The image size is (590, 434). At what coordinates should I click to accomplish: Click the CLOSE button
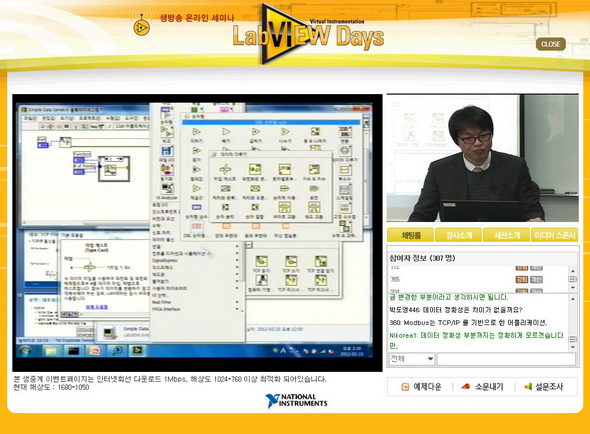click(x=551, y=44)
